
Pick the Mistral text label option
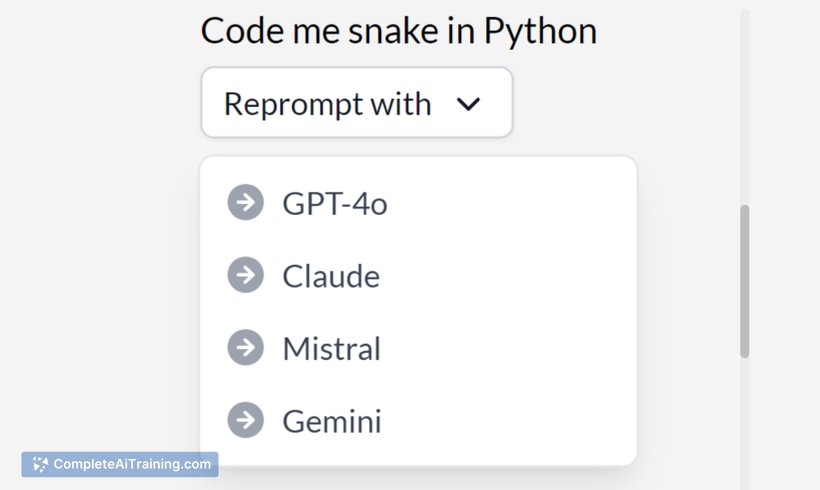331,349
